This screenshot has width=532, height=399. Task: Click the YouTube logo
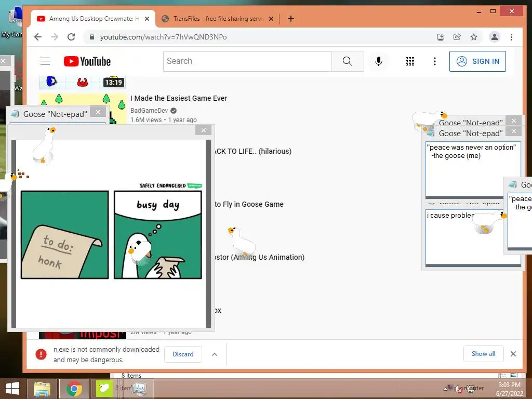click(87, 61)
